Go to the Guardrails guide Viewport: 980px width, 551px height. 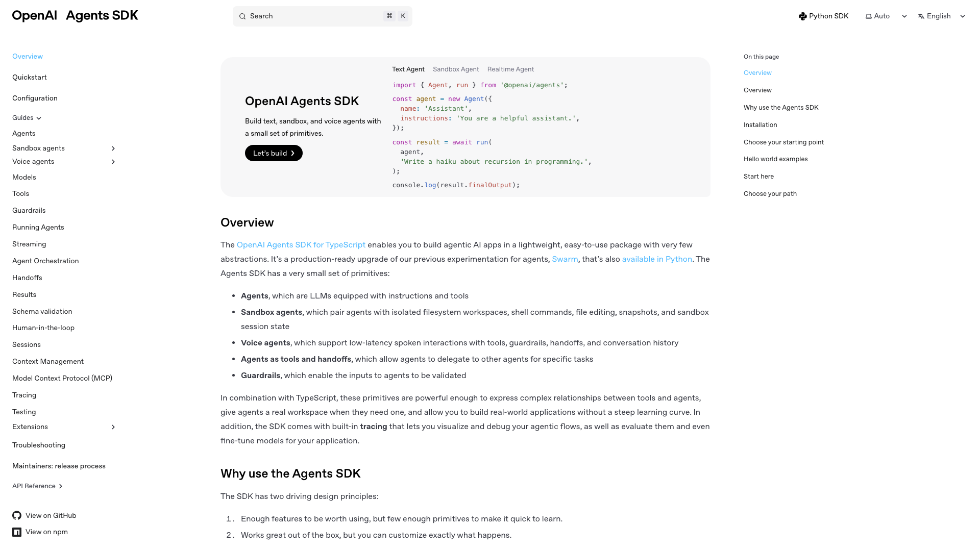29,211
